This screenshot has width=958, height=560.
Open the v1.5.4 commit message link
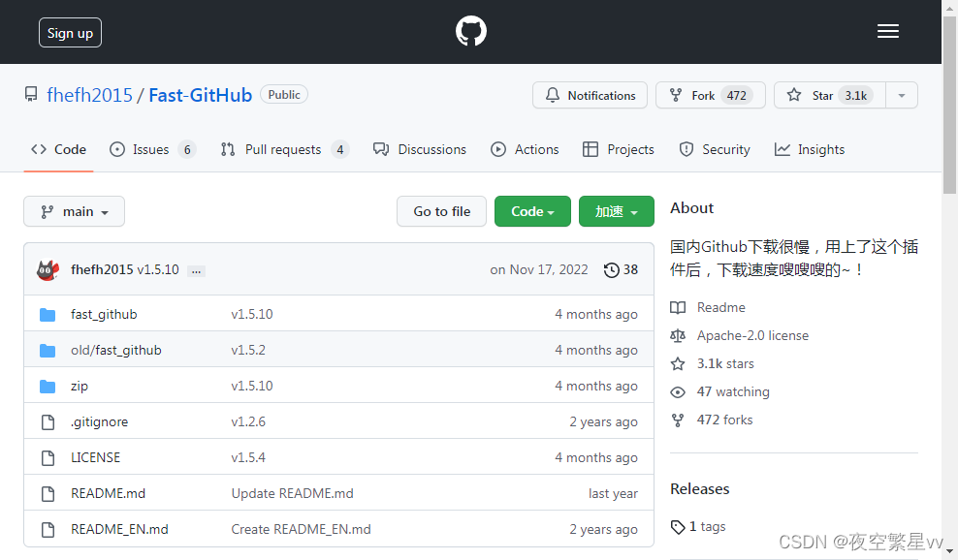point(248,458)
